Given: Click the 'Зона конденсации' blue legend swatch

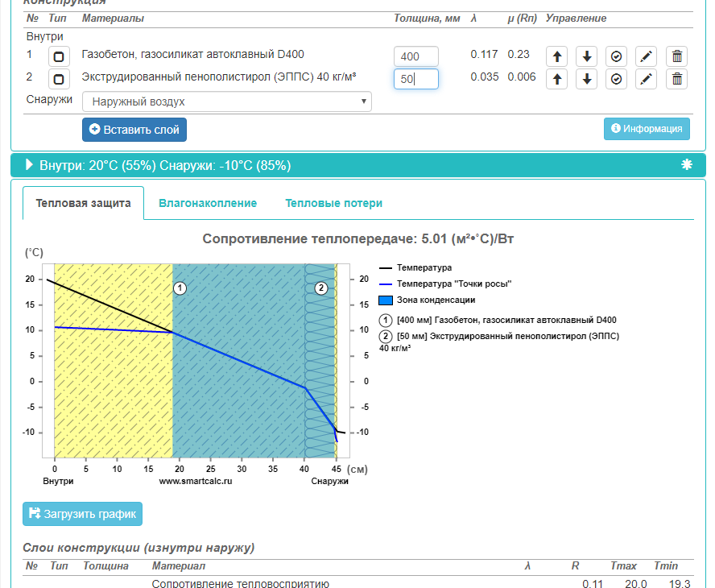Looking at the screenshot, I should tap(386, 300).
